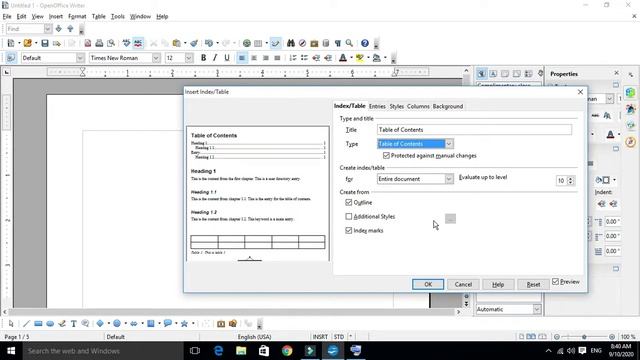This screenshot has width=640, height=360.
Task: Click the Title input field
Action: click(x=474, y=130)
